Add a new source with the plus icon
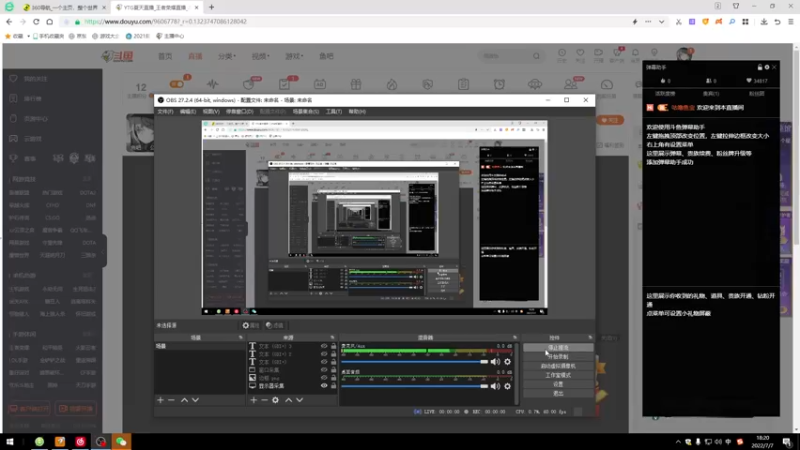The width and height of the screenshot is (800, 450). pyautogui.click(x=254, y=400)
